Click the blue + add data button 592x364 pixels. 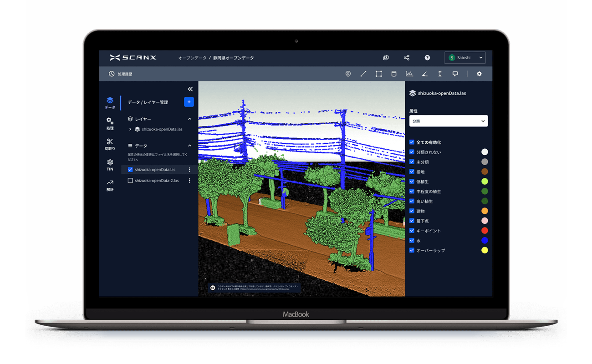click(189, 102)
